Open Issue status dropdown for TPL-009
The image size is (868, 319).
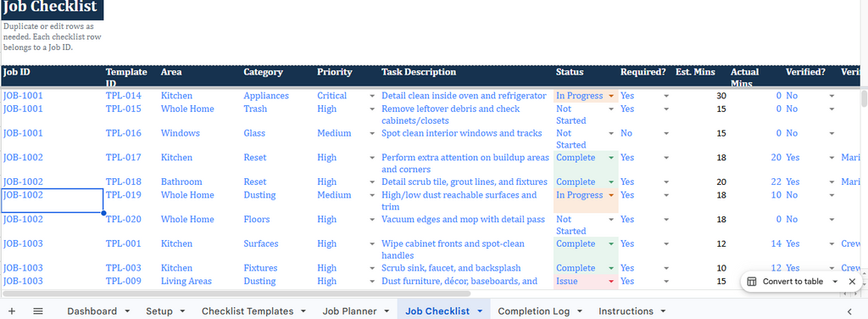coord(611,282)
